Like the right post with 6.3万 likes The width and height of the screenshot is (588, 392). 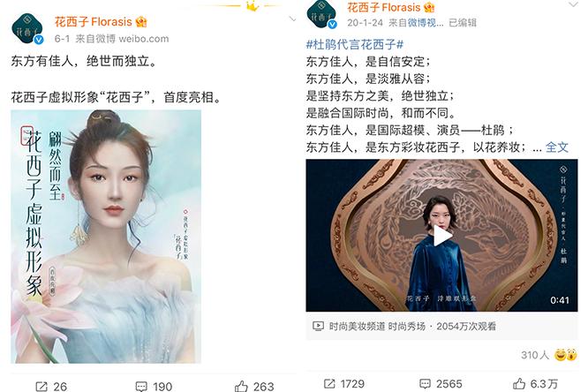(519, 383)
